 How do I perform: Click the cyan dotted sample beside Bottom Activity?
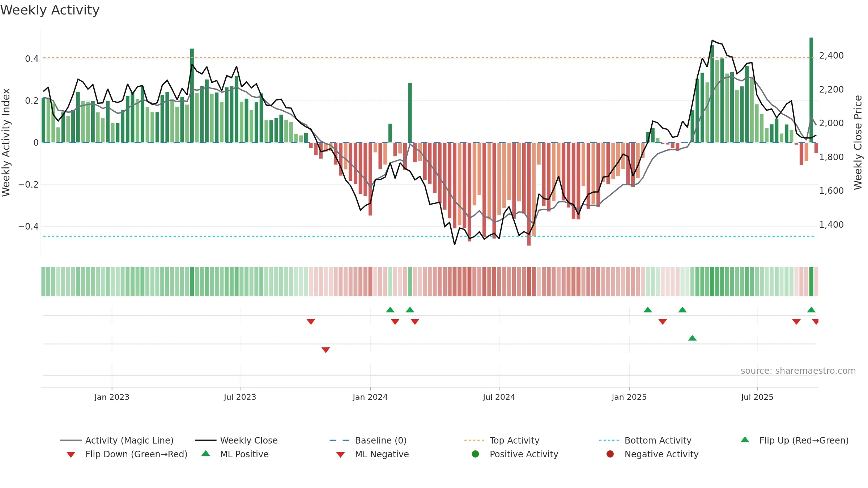pos(609,440)
